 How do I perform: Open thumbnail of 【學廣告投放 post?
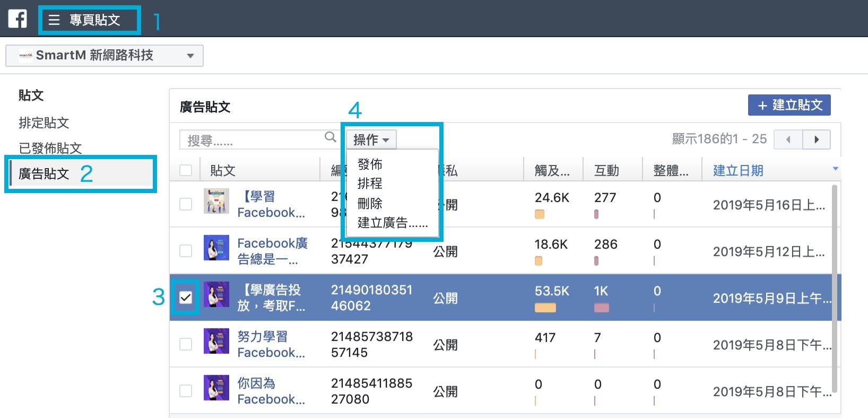(216, 294)
